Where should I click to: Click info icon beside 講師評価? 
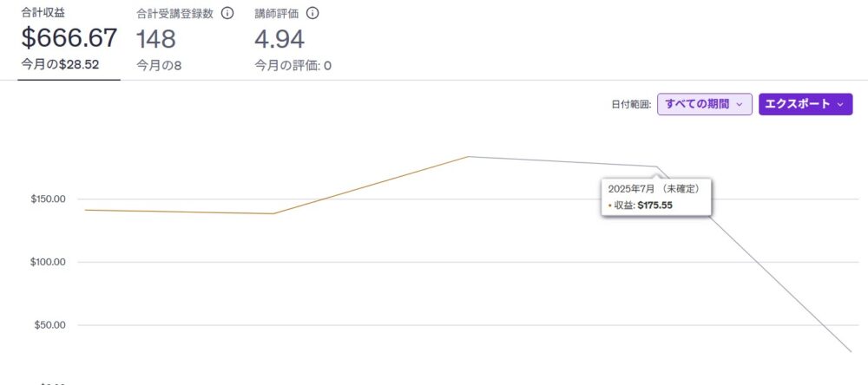312,13
